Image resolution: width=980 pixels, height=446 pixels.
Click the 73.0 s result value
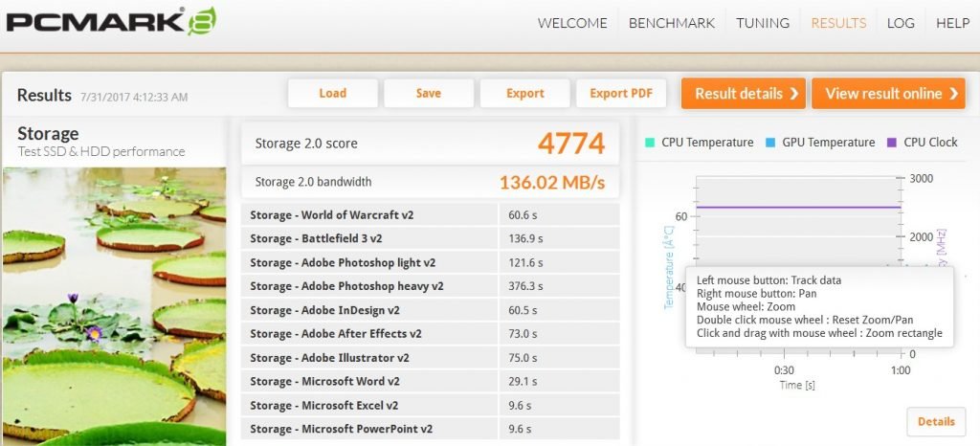pyautogui.click(x=523, y=334)
